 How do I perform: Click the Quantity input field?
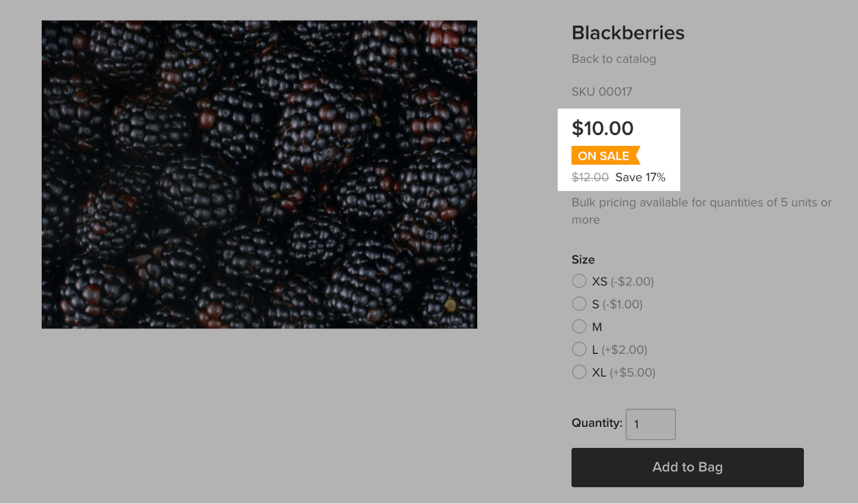(650, 424)
